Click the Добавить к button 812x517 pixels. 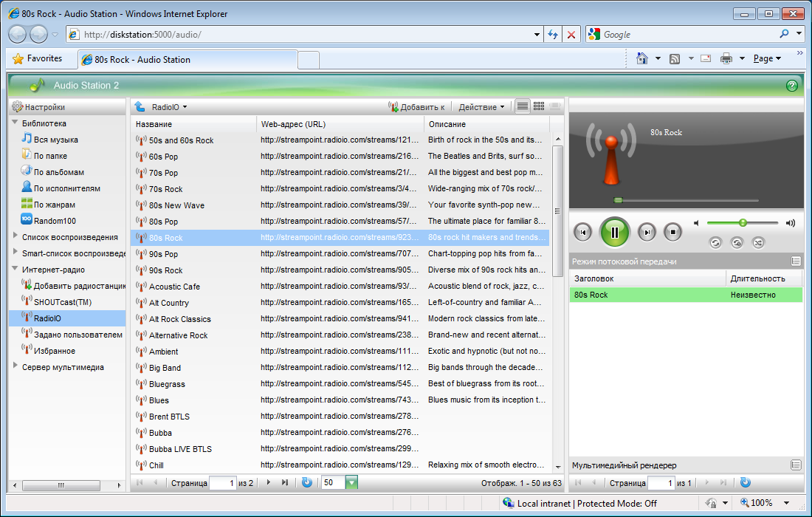416,106
